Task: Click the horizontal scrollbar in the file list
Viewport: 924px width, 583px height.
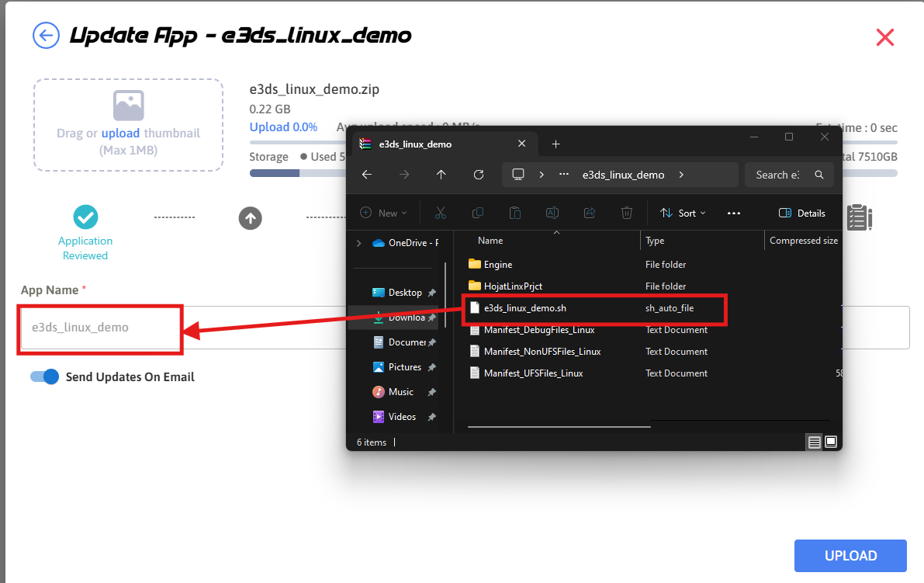Action: pyautogui.click(x=559, y=425)
